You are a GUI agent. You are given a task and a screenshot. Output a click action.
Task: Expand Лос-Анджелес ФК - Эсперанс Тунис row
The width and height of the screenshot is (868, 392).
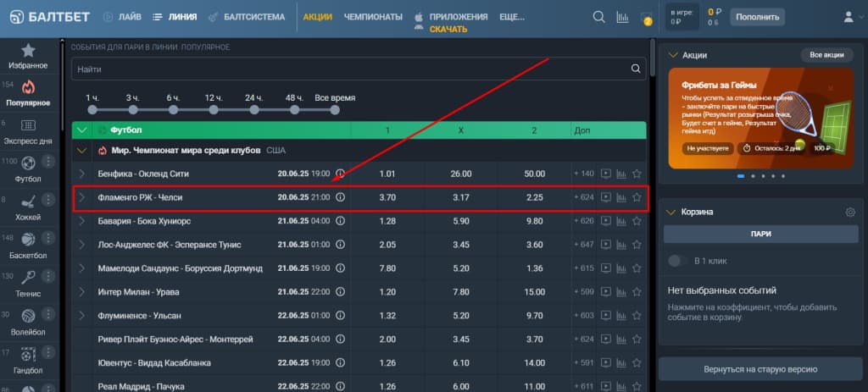82,245
